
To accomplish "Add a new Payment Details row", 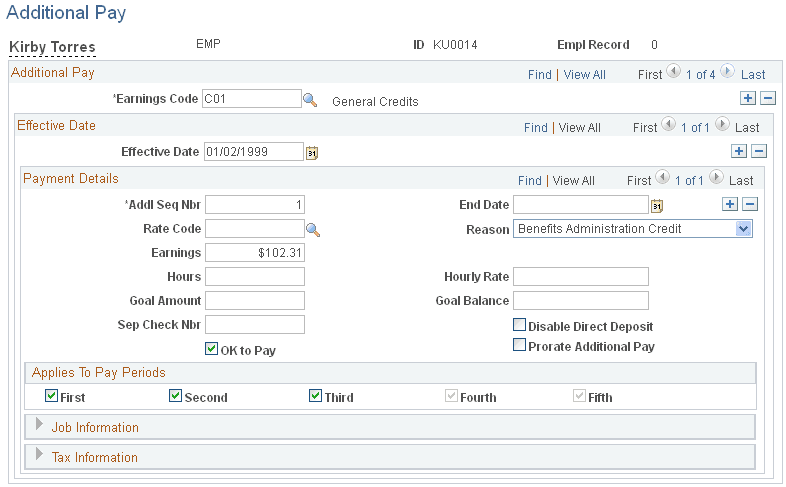I will coord(730,204).
